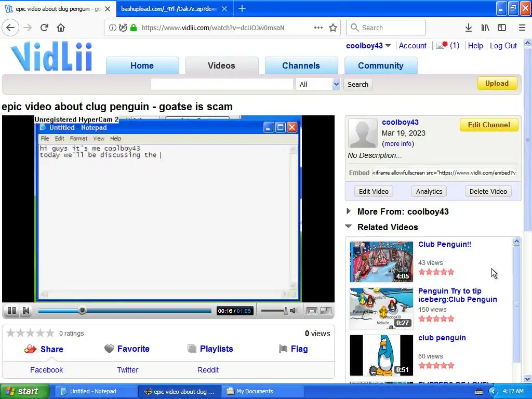Toggle the player fullscreen icon

pos(326,311)
